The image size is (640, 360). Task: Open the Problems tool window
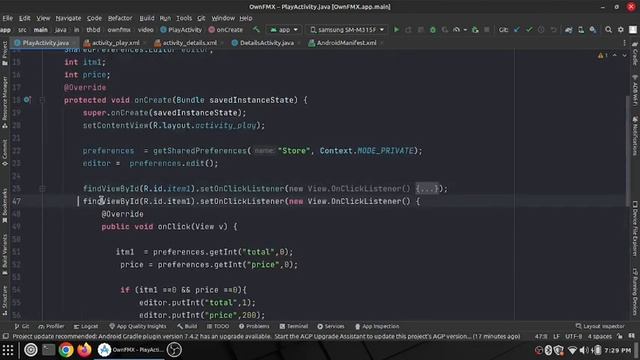pos(254,326)
